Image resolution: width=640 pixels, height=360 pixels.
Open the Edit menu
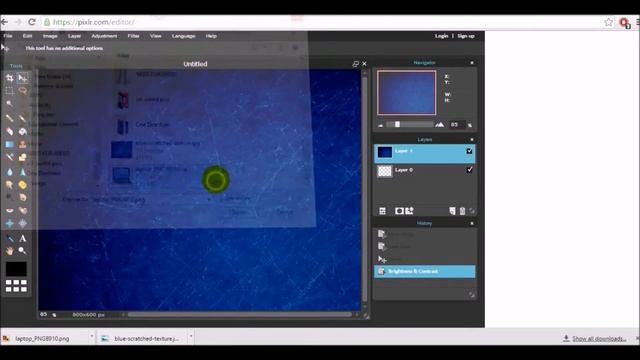click(27, 36)
